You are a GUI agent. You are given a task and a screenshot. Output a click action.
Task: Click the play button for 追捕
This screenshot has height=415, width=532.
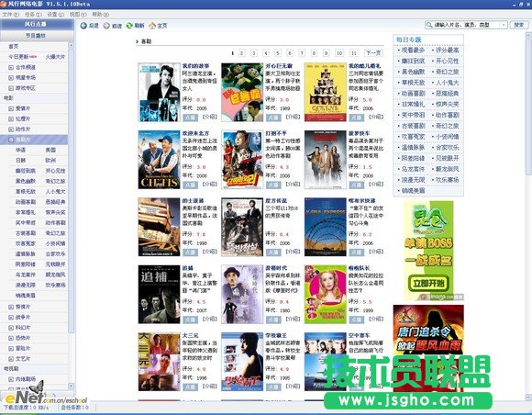[x=191, y=320]
